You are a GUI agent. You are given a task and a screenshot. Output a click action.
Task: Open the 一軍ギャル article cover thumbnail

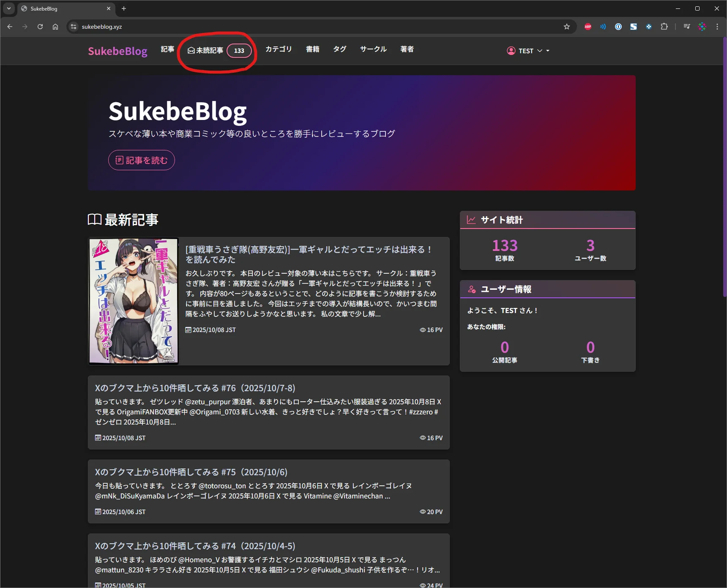tap(134, 301)
